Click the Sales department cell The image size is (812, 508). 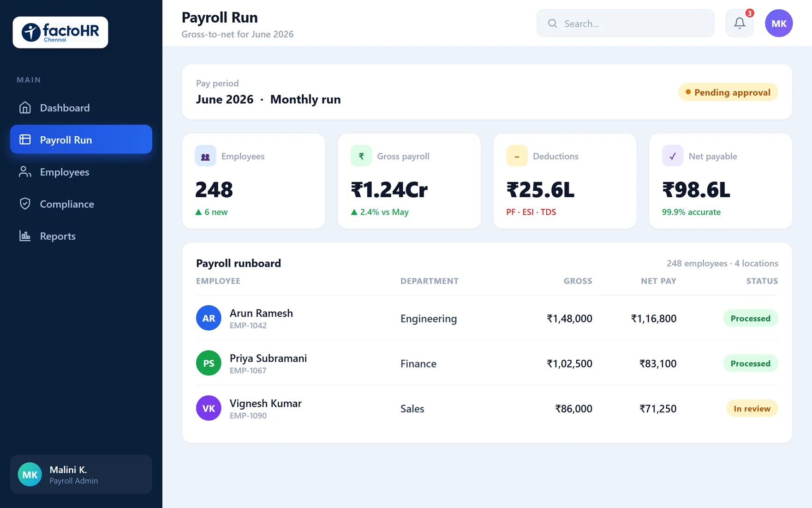(x=412, y=409)
